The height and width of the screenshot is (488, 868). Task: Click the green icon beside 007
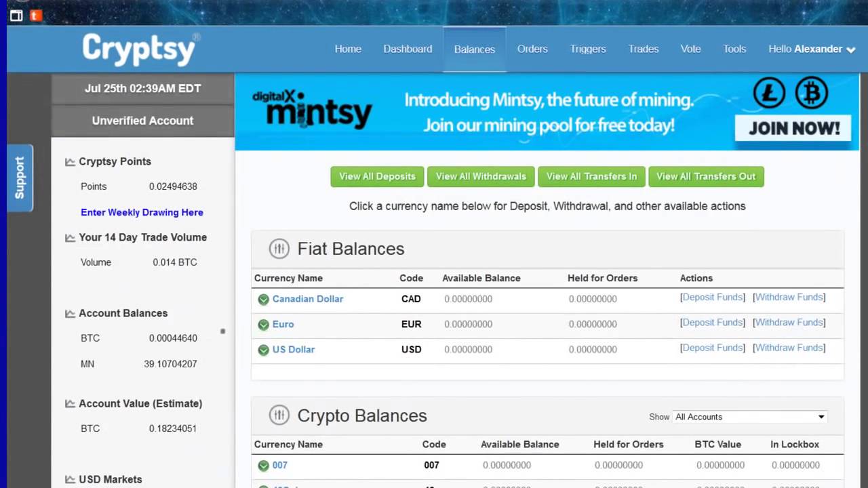coord(263,466)
